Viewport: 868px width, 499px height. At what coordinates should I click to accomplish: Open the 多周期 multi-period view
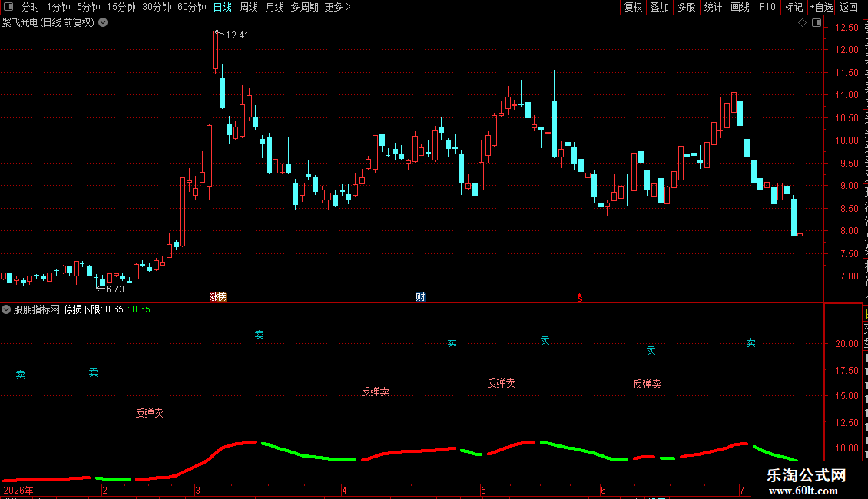coord(304,7)
